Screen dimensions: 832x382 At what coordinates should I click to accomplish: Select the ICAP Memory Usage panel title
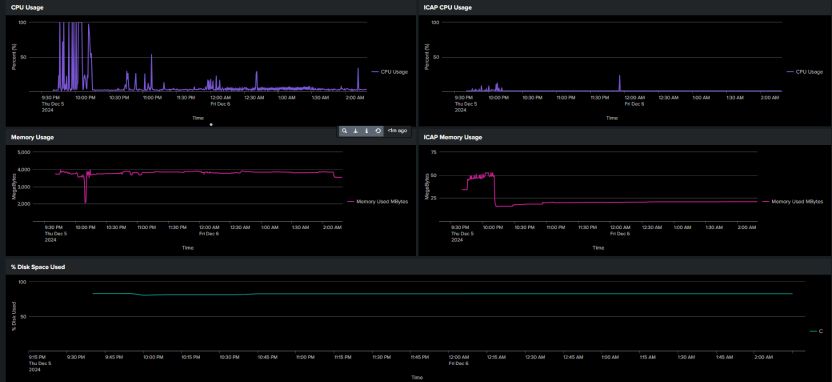pyautogui.click(x=453, y=137)
